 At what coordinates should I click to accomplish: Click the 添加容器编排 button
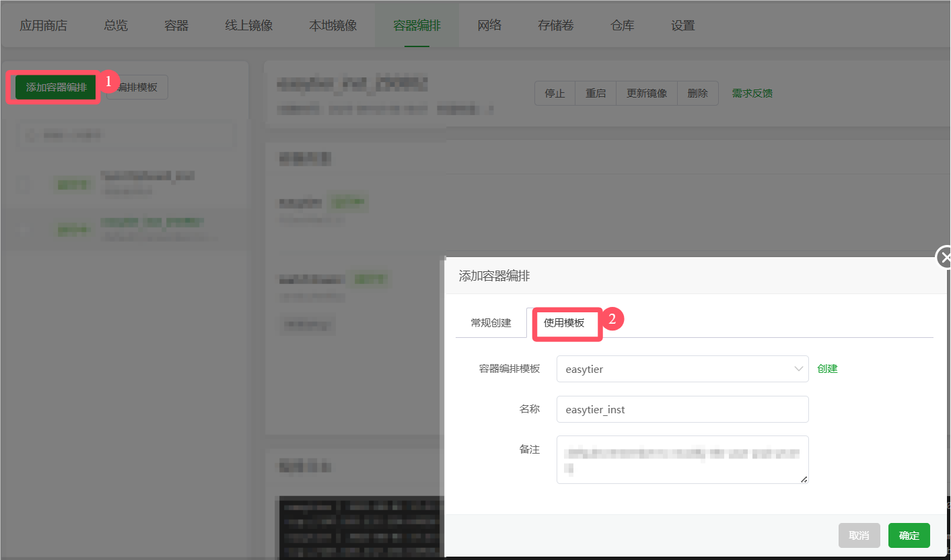54,87
